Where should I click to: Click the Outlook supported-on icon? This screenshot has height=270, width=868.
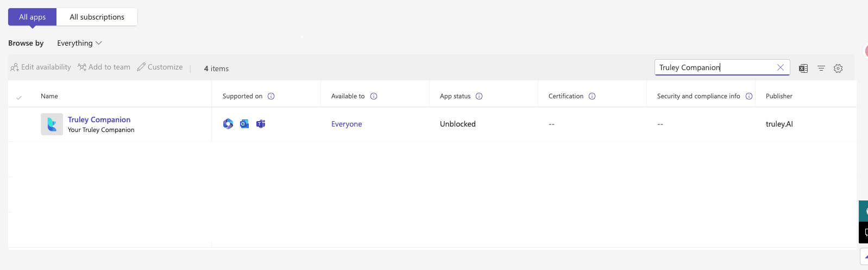tap(244, 124)
